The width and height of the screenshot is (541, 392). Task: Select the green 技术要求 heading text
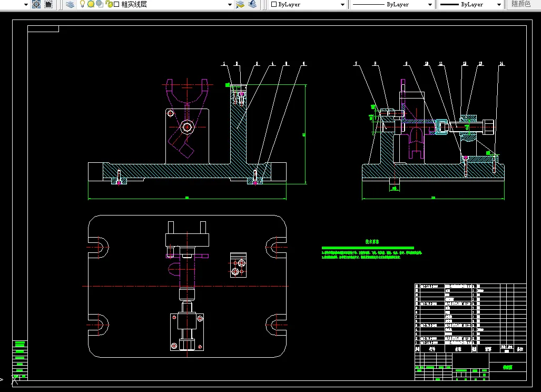pyautogui.click(x=372, y=241)
